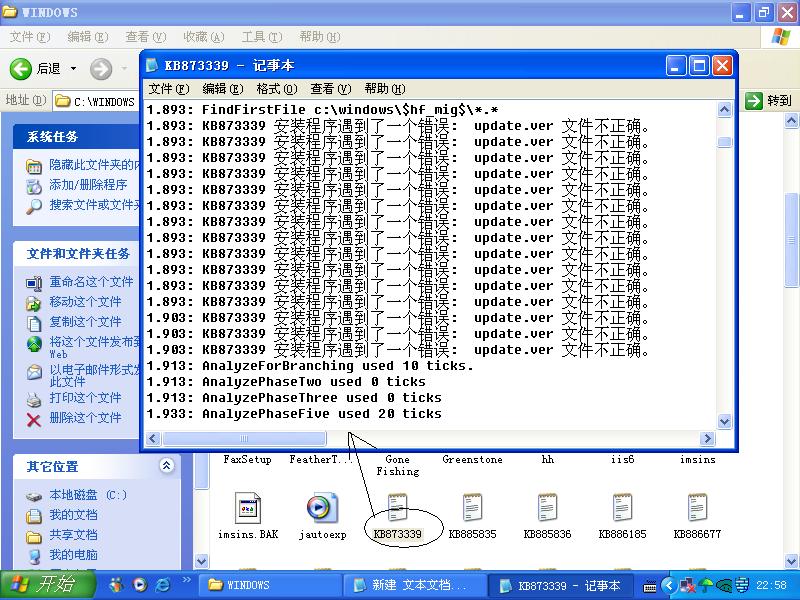The width and height of the screenshot is (800, 600).
Task: Click 搜索文件或文件夹 task link
Action: 94,205
